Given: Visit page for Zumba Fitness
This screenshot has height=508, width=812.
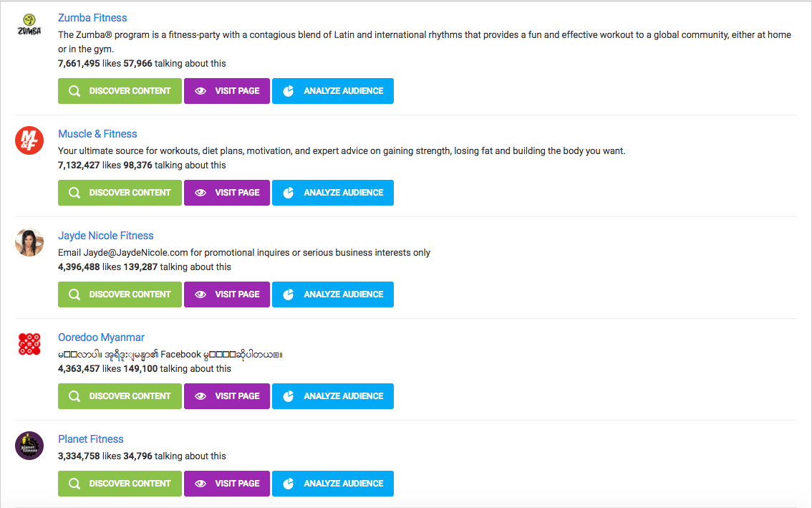Looking at the screenshot, I should pos(227,91).
